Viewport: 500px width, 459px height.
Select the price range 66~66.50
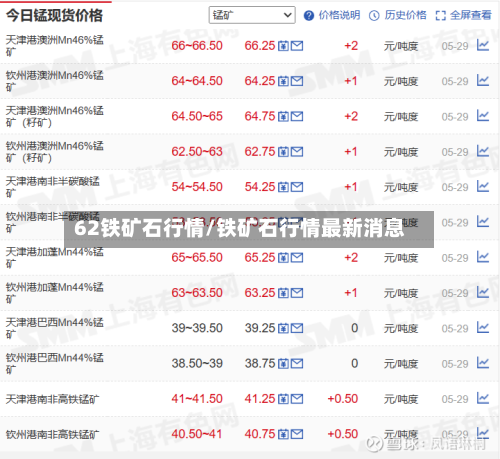click(x=197, y=46)
